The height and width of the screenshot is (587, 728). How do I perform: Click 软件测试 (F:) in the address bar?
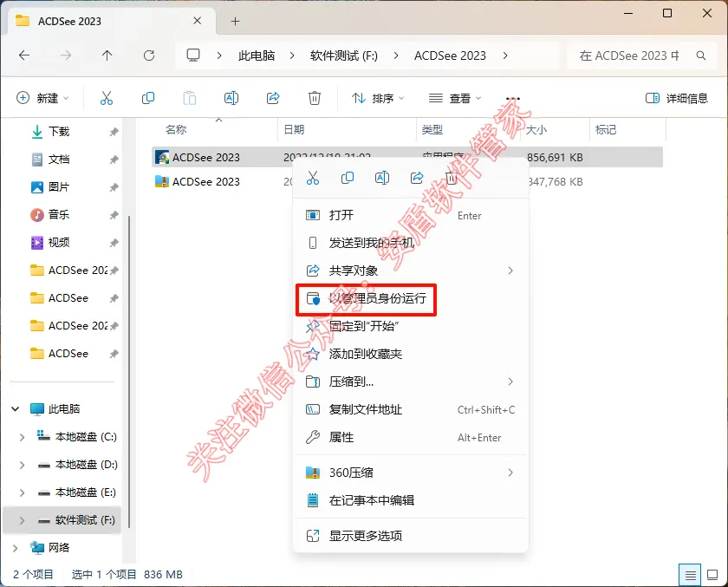344,55
